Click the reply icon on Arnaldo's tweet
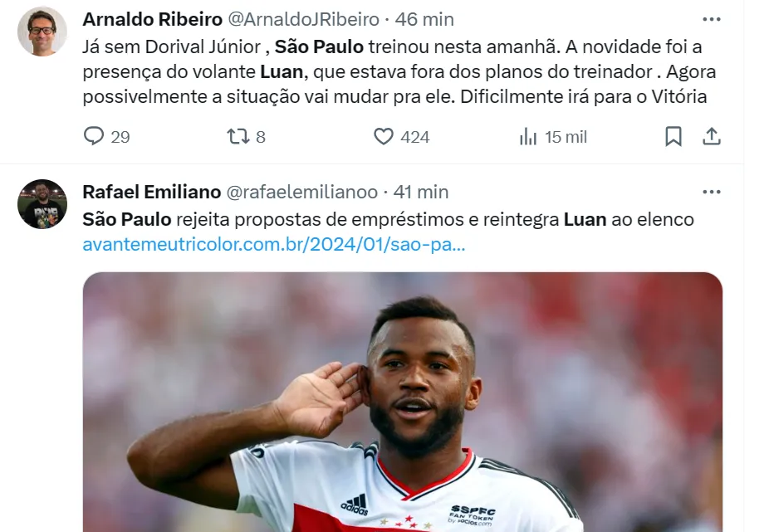The height and width of the screenshot is (532, 759). [94, 136]
